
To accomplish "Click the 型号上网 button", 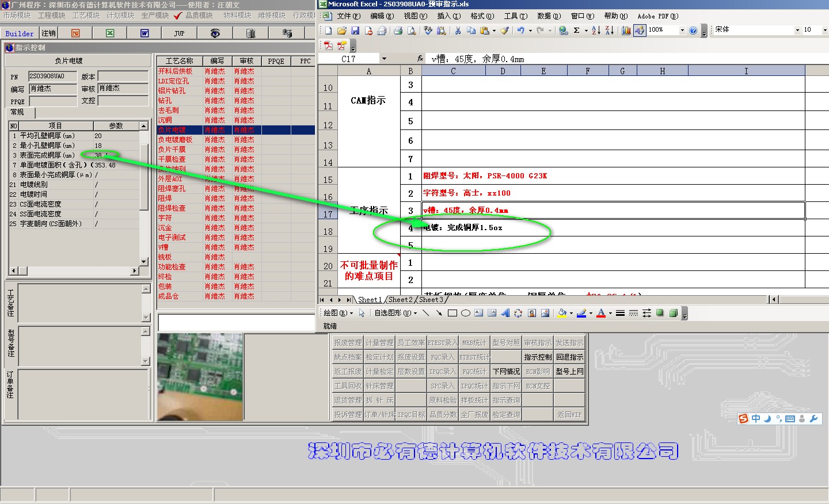I will click(x=569, y=372).
